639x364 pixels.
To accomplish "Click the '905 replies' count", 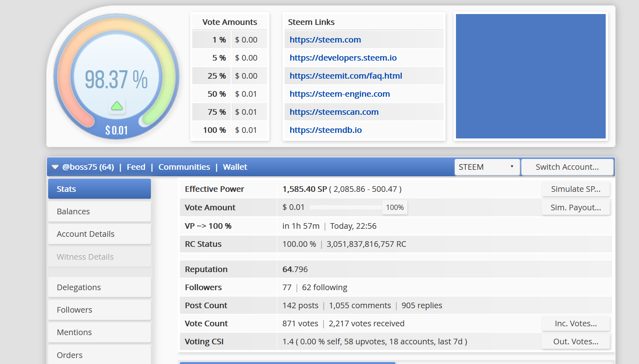I will (422, 305).
